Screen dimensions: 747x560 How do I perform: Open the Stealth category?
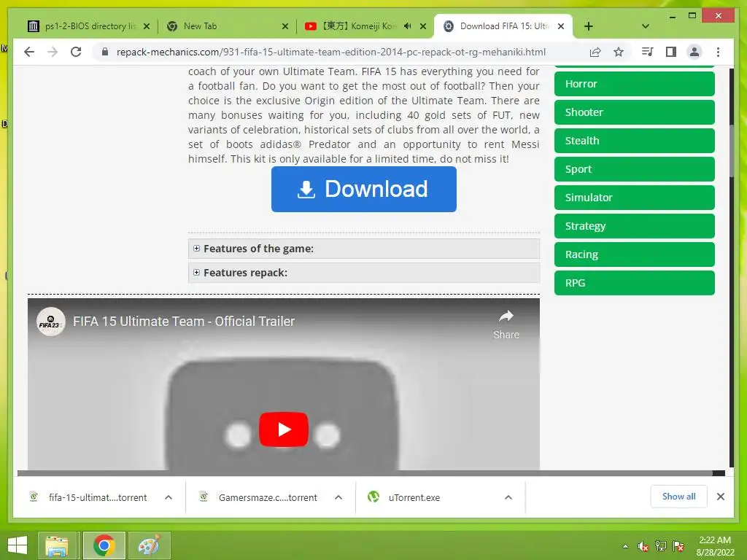635,141
